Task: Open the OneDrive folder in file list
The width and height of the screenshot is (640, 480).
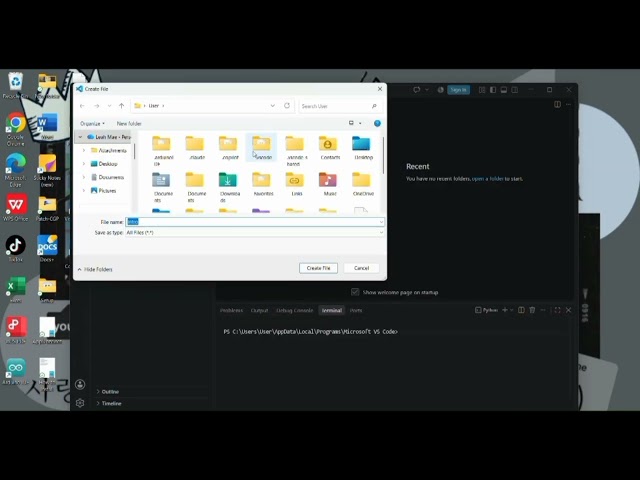Action: (x=362, y=184)
